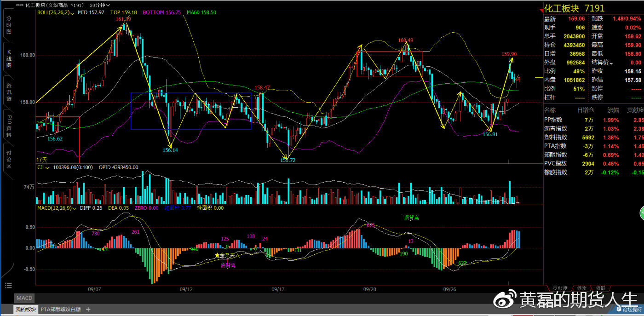Open the F10资料 side tab
Image resolution: width=644 pixels, height=316 pixels.
point(9,126)
